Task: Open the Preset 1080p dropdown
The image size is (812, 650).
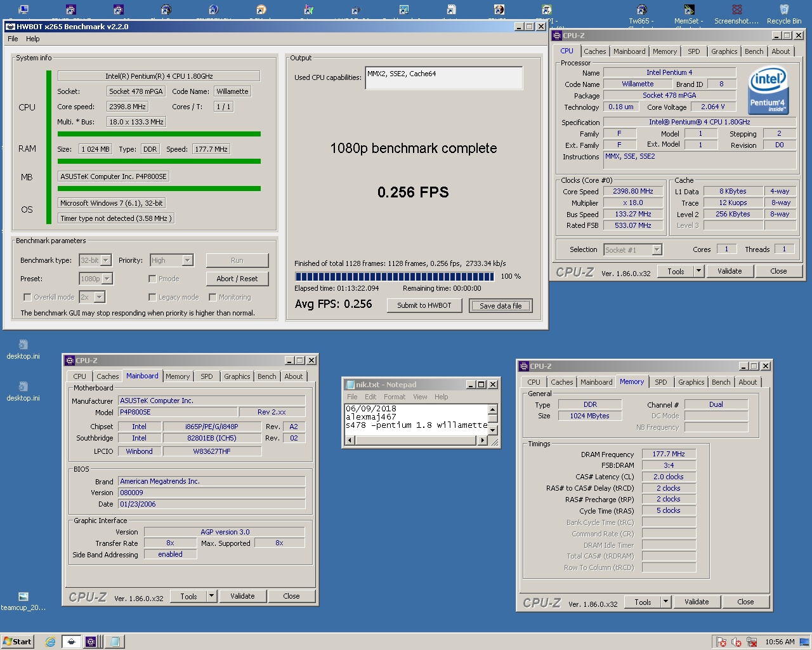Action: (x=96, y=279)
